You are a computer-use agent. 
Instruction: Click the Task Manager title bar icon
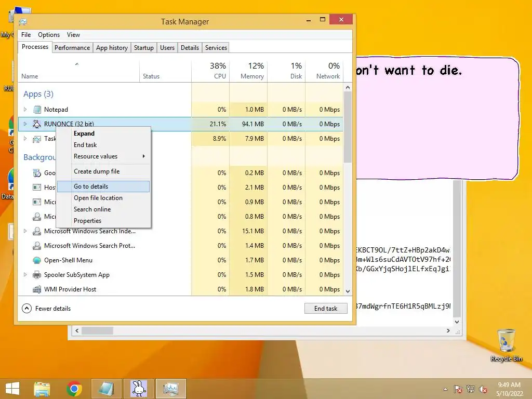[x=23, y=22]
